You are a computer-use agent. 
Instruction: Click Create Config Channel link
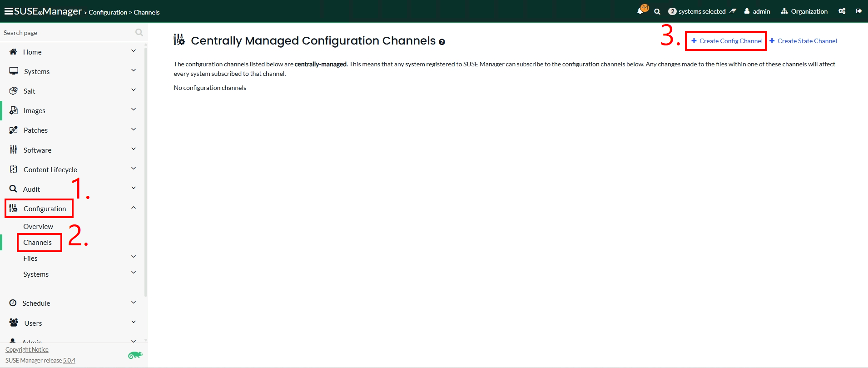click(x=731, y=41)
